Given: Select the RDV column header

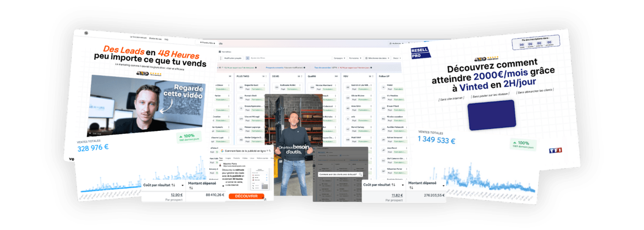Looking at the screenshot, I should [346, 76].
